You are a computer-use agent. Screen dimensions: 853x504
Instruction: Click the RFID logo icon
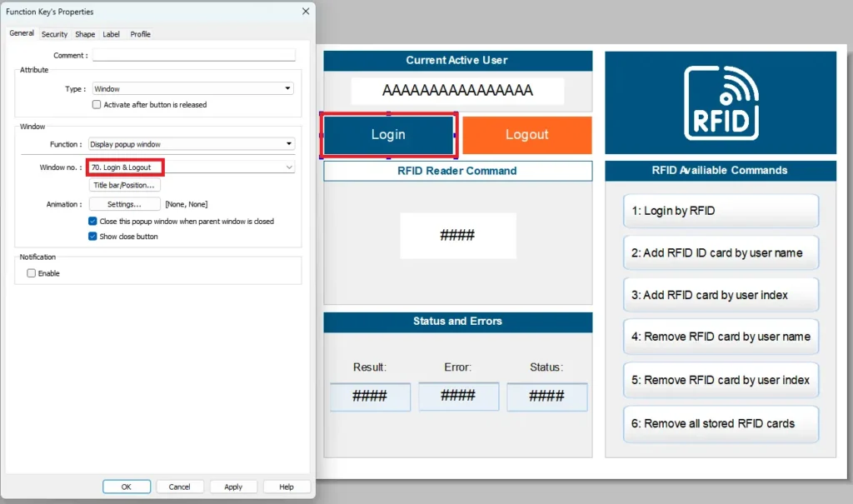coord(720,102)
